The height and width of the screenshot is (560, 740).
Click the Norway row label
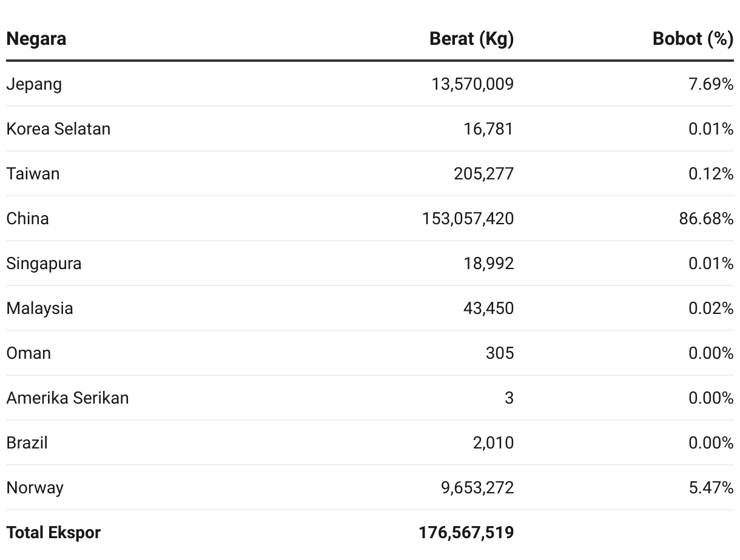click(x=35, y=488)
